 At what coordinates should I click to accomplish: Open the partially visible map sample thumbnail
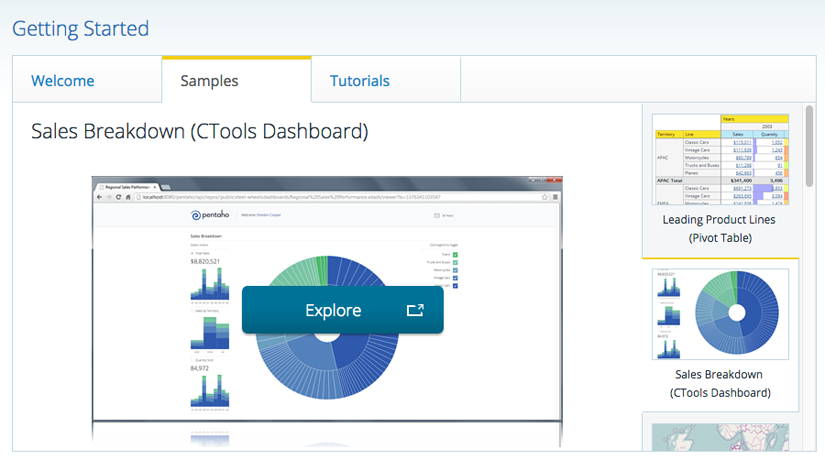pyautogui.click(x=720, y=437)
